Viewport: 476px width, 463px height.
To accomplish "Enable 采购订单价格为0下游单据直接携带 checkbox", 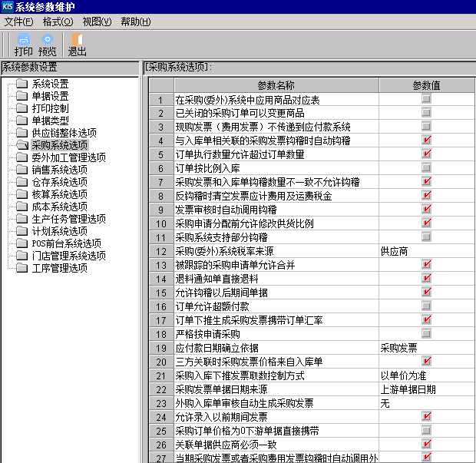I will 426,430.
